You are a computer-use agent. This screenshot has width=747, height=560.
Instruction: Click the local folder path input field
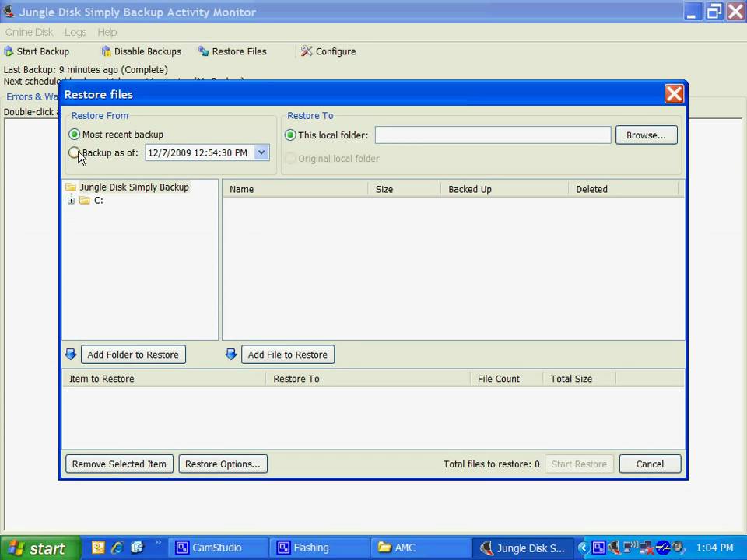(493, 135)
